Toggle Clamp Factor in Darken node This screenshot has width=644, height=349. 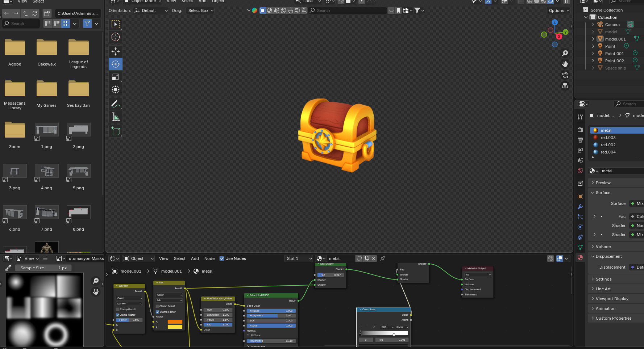[117, 315]
